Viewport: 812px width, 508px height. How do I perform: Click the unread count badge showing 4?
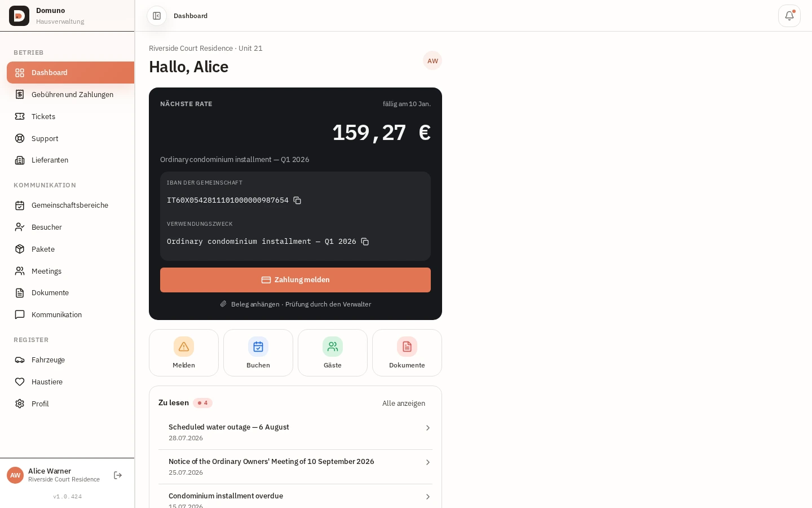pyautogui.click(x=202, y=403)
